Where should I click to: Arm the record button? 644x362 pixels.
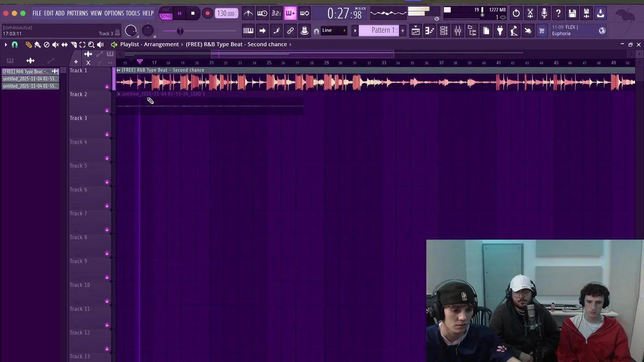tap(207, 14)
